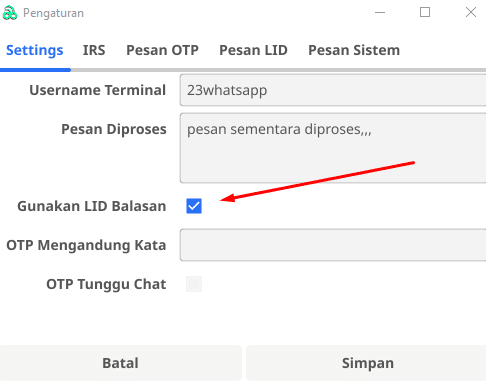Click the Gunakan LID Balasan label

click(x=92, y=206)
